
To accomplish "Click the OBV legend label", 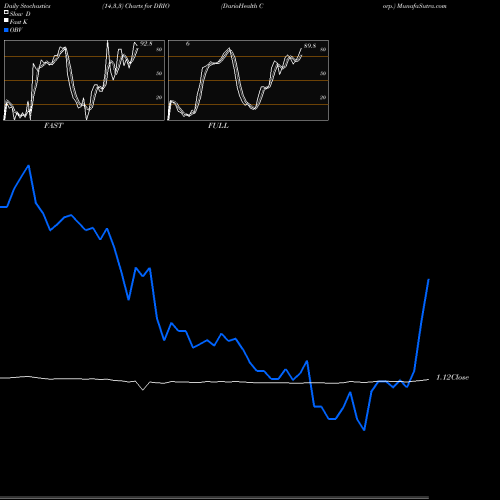I will click(16, 30).
